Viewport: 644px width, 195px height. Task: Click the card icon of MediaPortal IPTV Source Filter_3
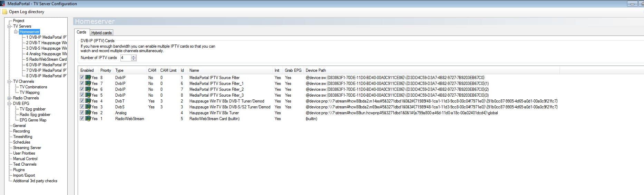click(88, 95)
